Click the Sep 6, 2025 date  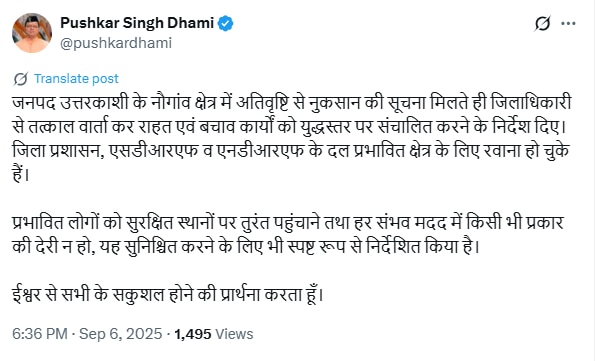pos(120,334)
